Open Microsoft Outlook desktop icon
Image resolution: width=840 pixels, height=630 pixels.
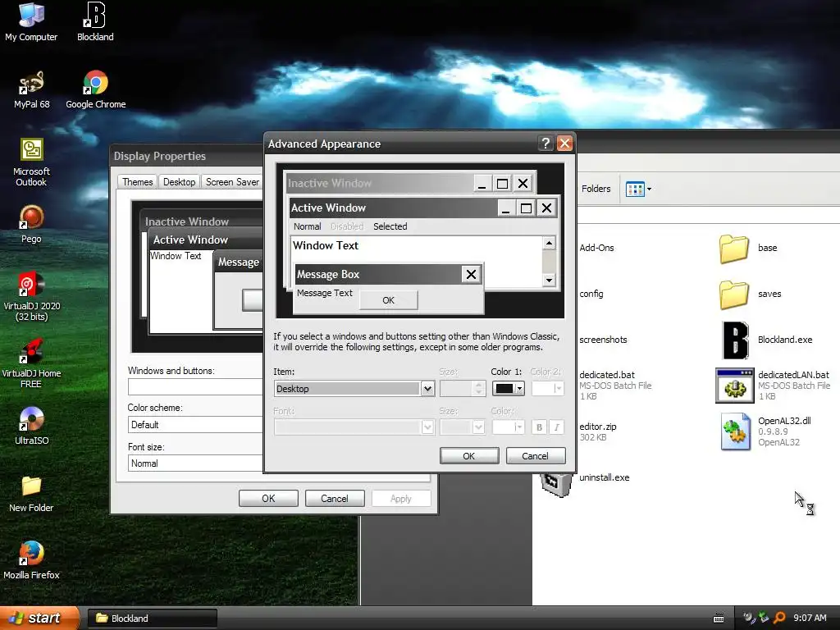click(x=31, y=162)
